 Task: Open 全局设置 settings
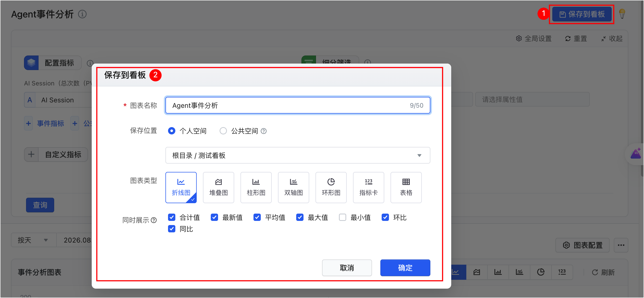click(x=534, y=39)
